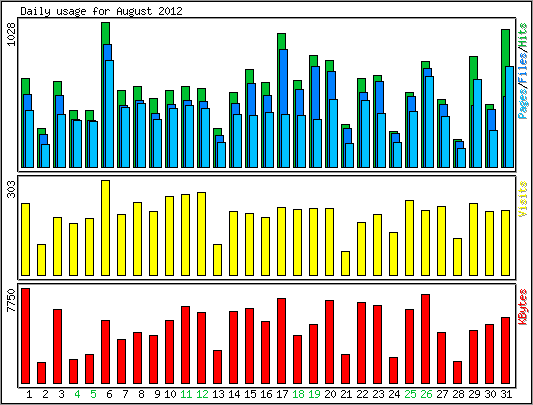Click day 1 on the x-axis

coord(29,394)
